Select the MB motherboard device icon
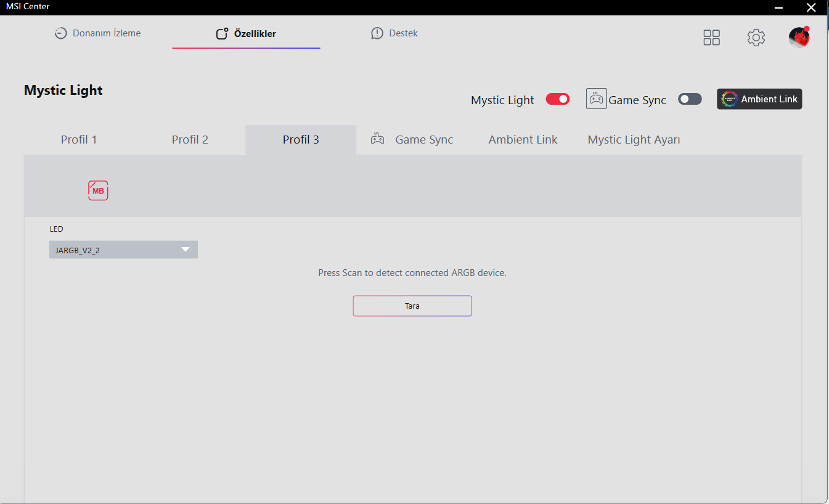 coord(98,190)
